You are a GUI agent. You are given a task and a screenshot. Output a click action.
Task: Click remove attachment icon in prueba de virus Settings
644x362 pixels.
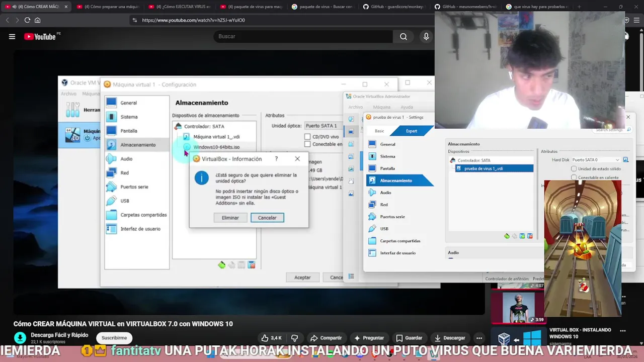(x=530, y=236)
